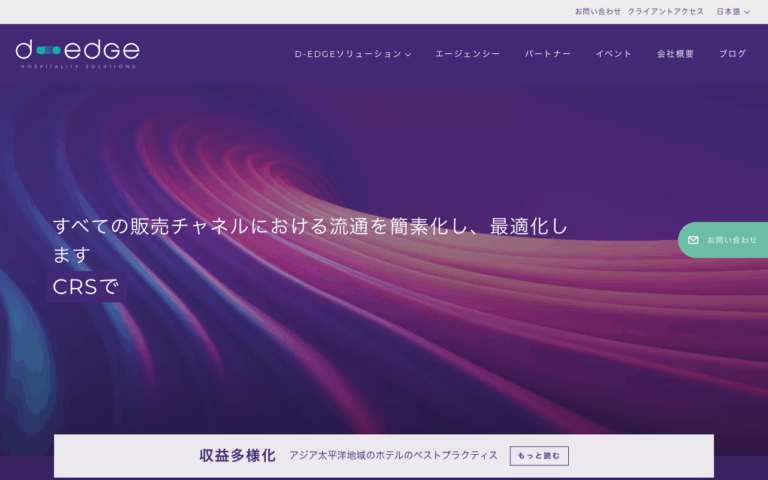
Task: Open the お問い合わせ link in top bar
Action: pyautogui.click(x=598, y=12)
